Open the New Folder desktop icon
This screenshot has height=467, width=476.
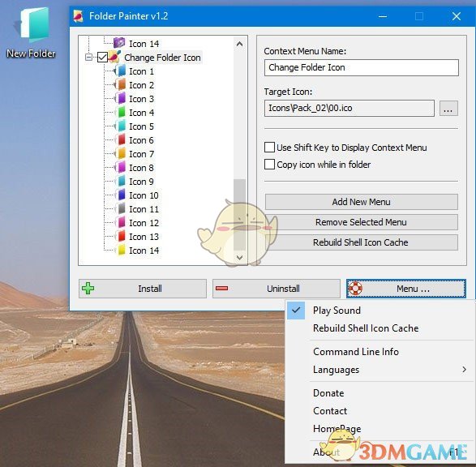pyautogui.click(x=32, y=32)
